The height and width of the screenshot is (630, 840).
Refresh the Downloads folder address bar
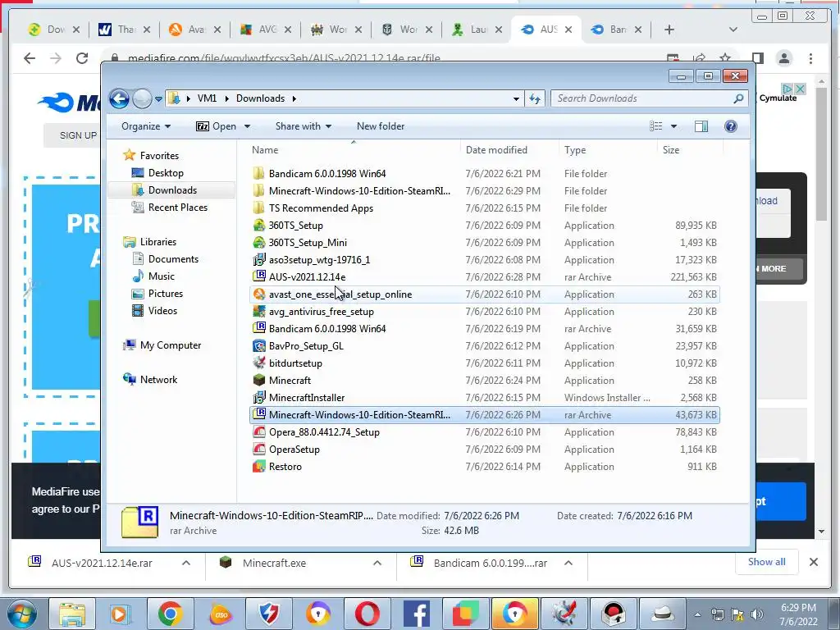(535, 98)
